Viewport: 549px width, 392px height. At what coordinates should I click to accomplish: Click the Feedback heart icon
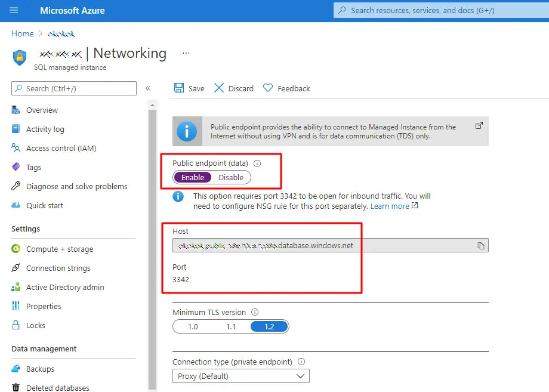click(268, 88)
